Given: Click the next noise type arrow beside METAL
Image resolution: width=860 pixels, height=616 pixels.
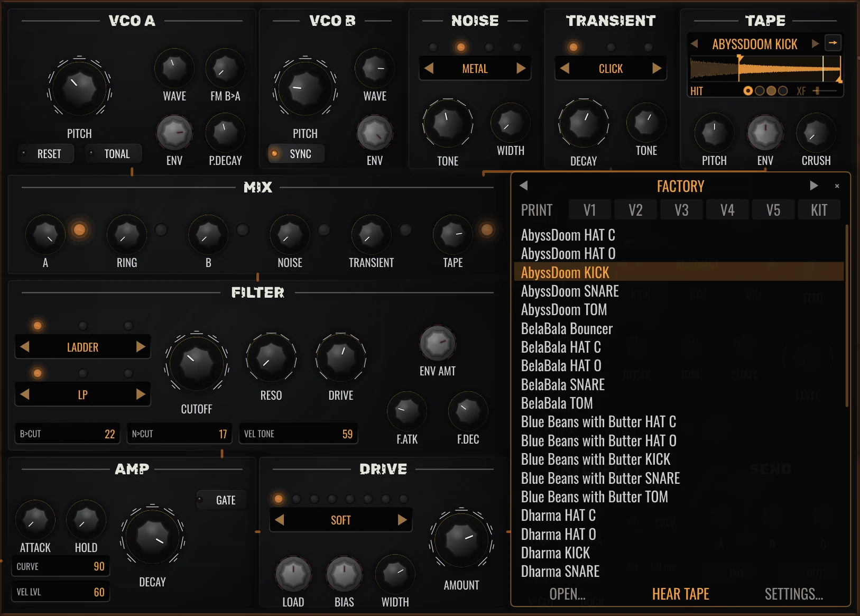Looking at the screenshot, I should click(521, 68).
